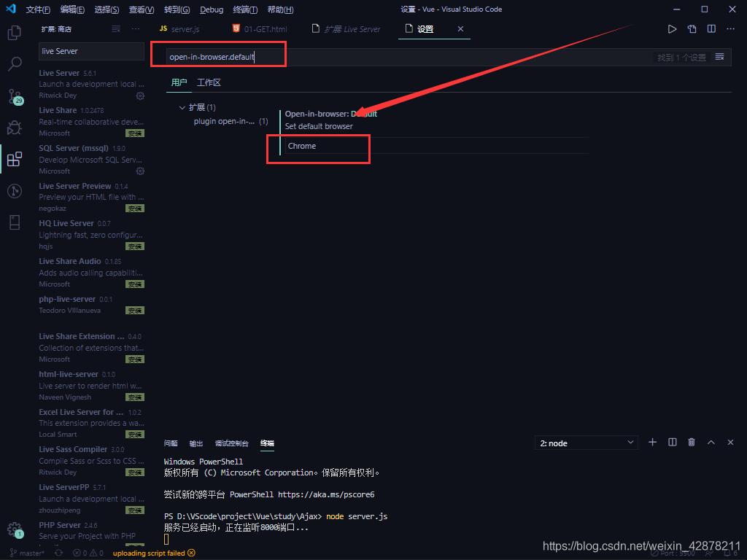Install the Live Share Audio extension

click(135, 284)
